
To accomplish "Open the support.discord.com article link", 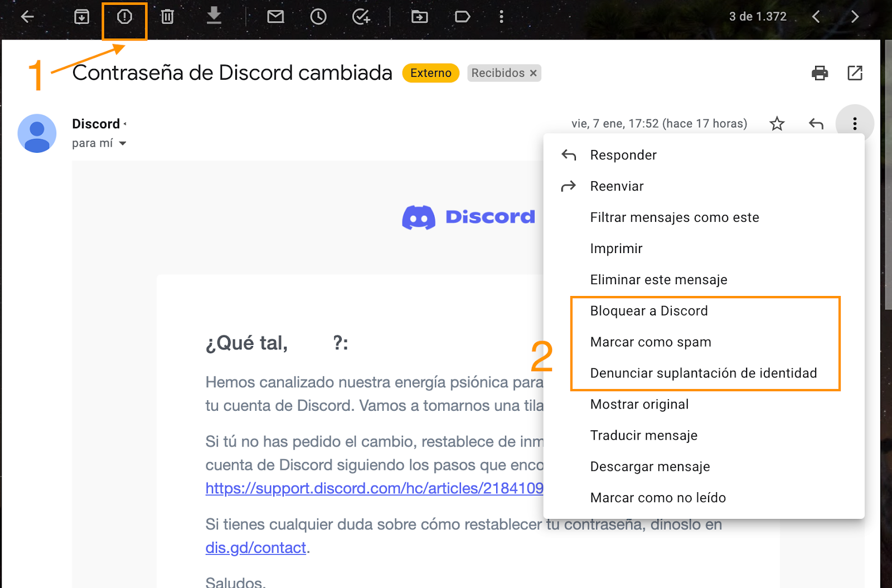I will [374, 488].
